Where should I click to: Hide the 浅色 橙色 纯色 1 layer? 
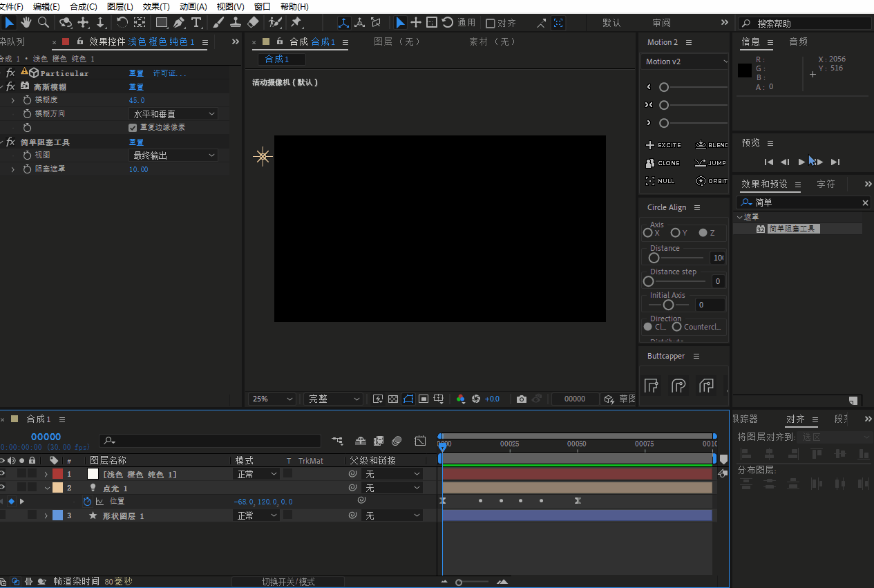click(x=3, y=474)
